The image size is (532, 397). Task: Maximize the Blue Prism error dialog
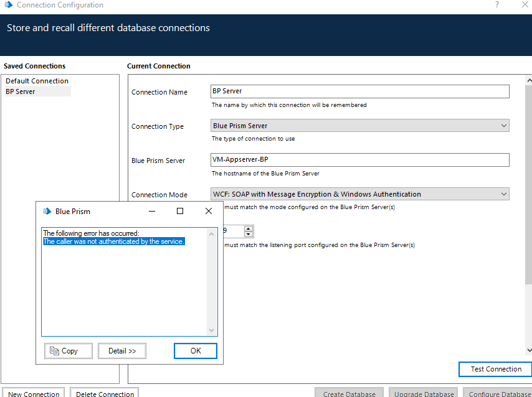(x=180, y=211)
